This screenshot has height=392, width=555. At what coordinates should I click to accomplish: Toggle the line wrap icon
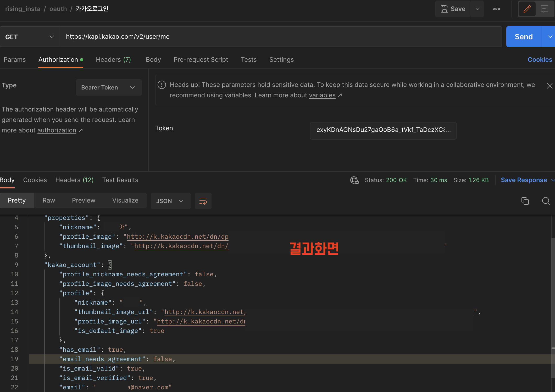point(203,201)
